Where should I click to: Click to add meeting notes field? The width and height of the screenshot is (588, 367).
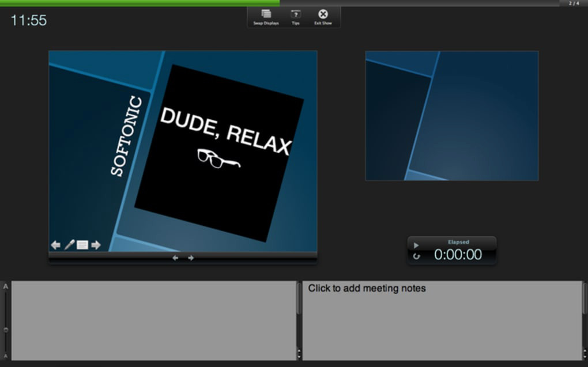click(443, 320)
